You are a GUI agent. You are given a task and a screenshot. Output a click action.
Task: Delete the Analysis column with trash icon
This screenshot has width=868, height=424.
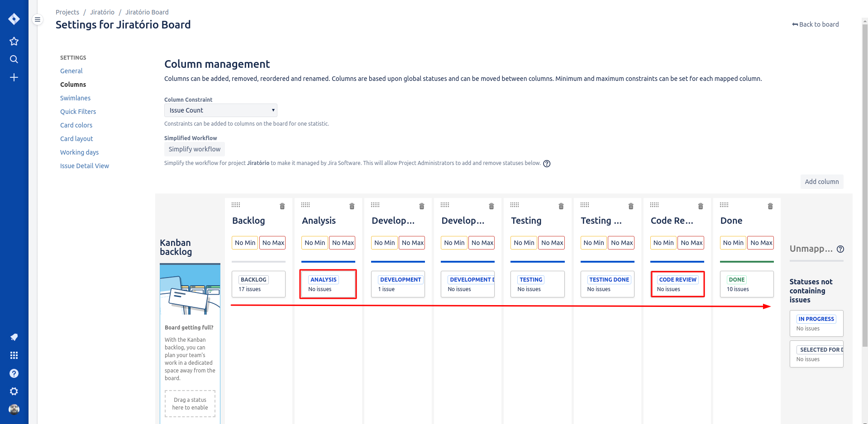[352, 206]
